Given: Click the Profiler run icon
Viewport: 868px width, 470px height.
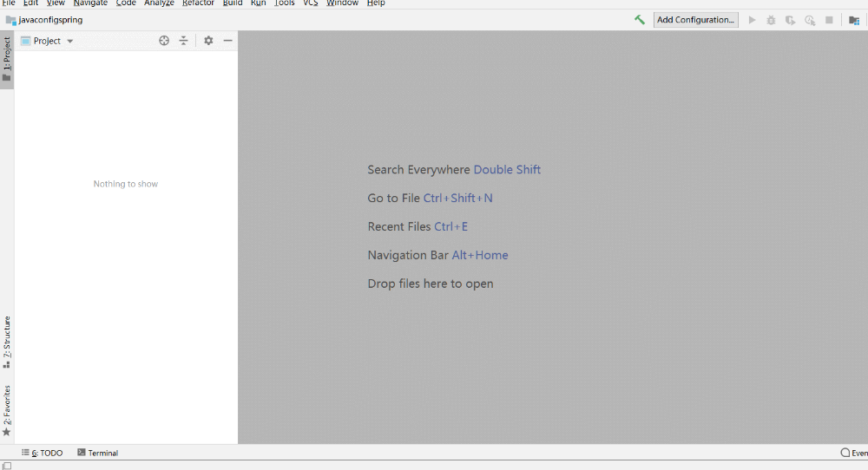Looking at the screenshot, I should [x=810, y=20].
